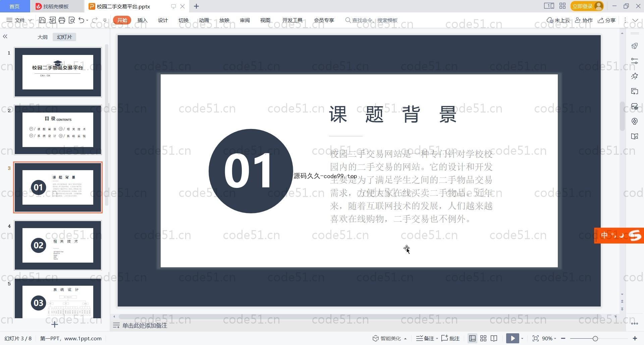Click the zoom out minus button

click(563, 338)
